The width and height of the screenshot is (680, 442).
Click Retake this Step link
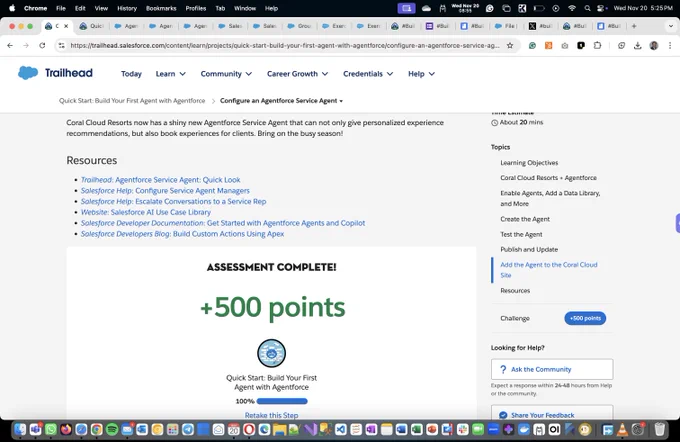[x=271, y=415]
